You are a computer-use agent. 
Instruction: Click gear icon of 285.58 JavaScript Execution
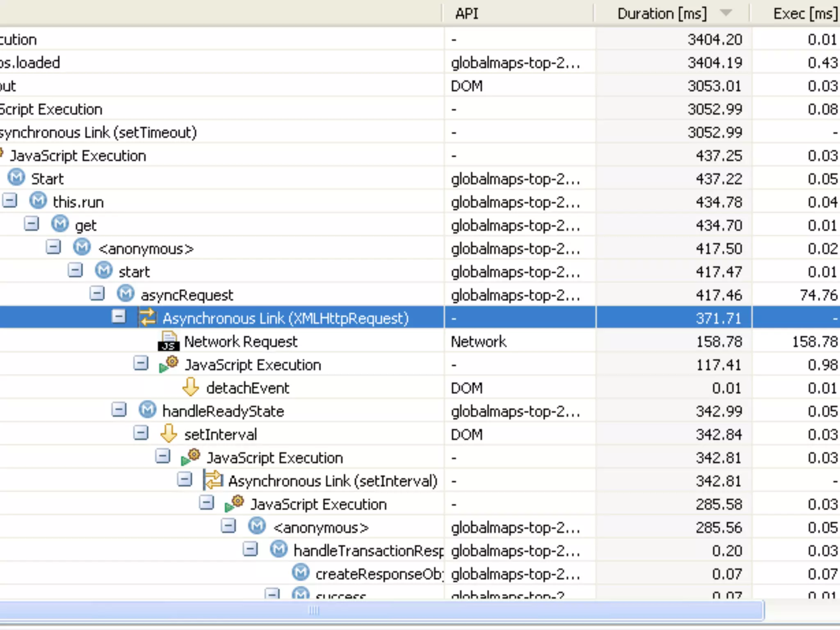(x=235, y=503)
